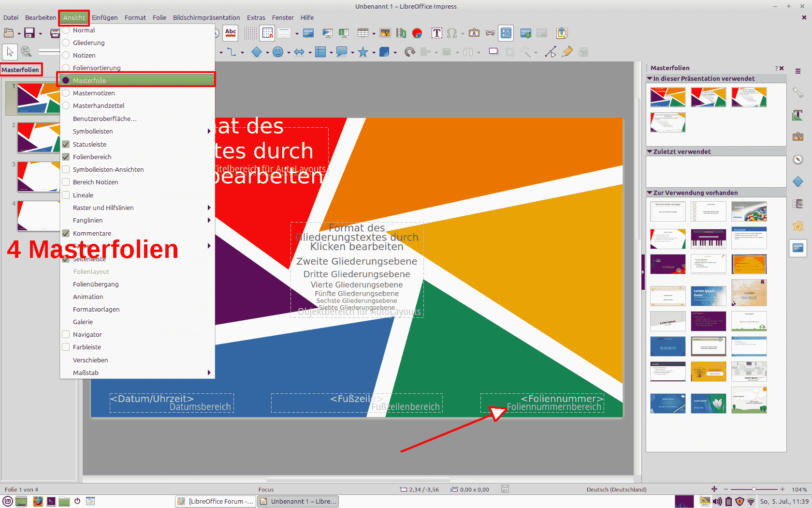812x508 pixels.
Task: Open the Format menu
Action: pos(135,17)
